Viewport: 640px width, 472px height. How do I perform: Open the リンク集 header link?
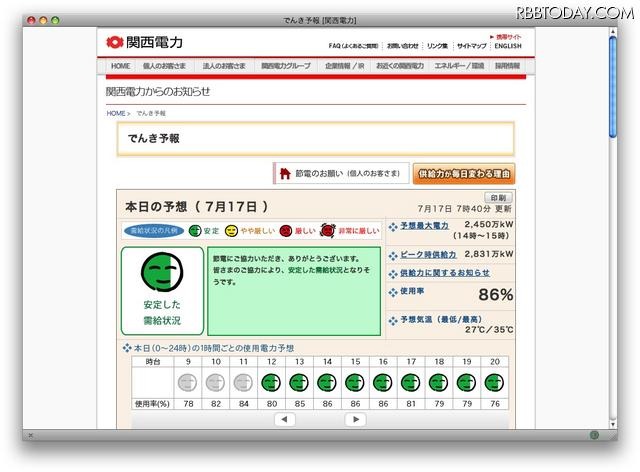437,46
